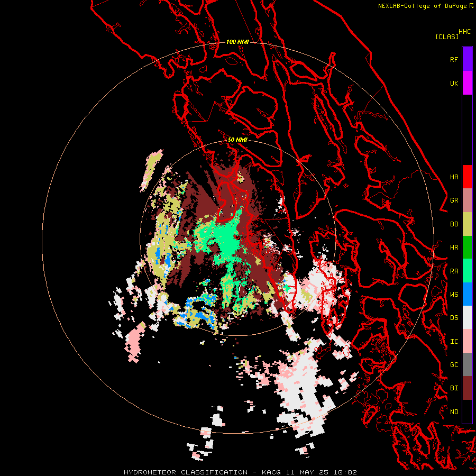The height and width of the screenshot is (476, 476).
Task: Click the UK magenta legend swatch
Action: tap(467, 83)
